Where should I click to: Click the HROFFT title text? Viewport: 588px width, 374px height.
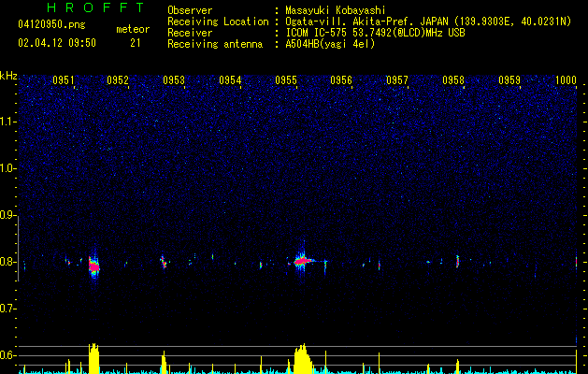tap(96, 7)
